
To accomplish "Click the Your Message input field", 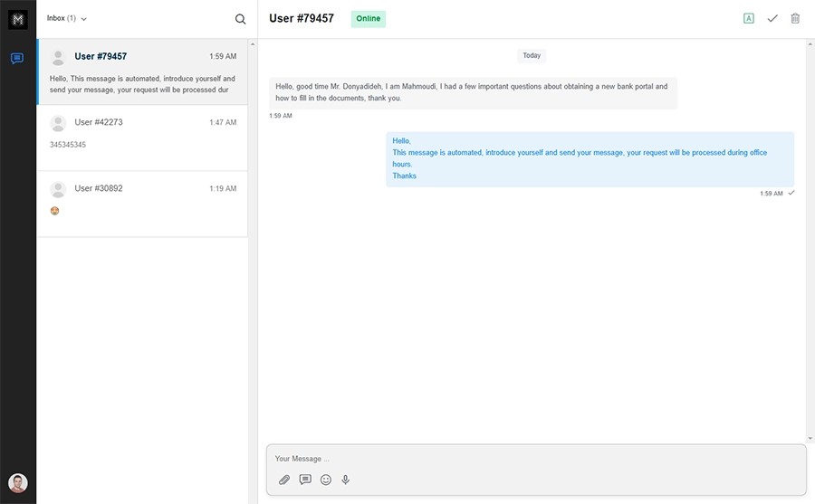I will [x=534, y=459].
